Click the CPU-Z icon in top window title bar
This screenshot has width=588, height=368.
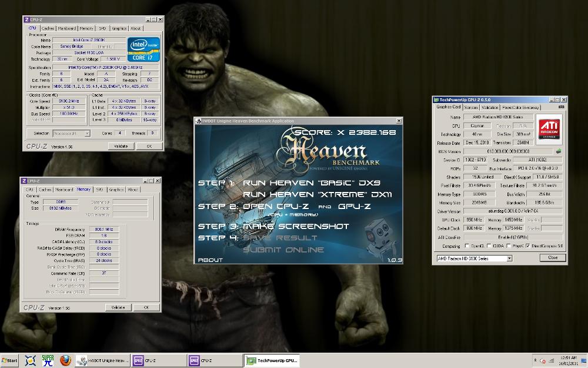pos(26,19)
